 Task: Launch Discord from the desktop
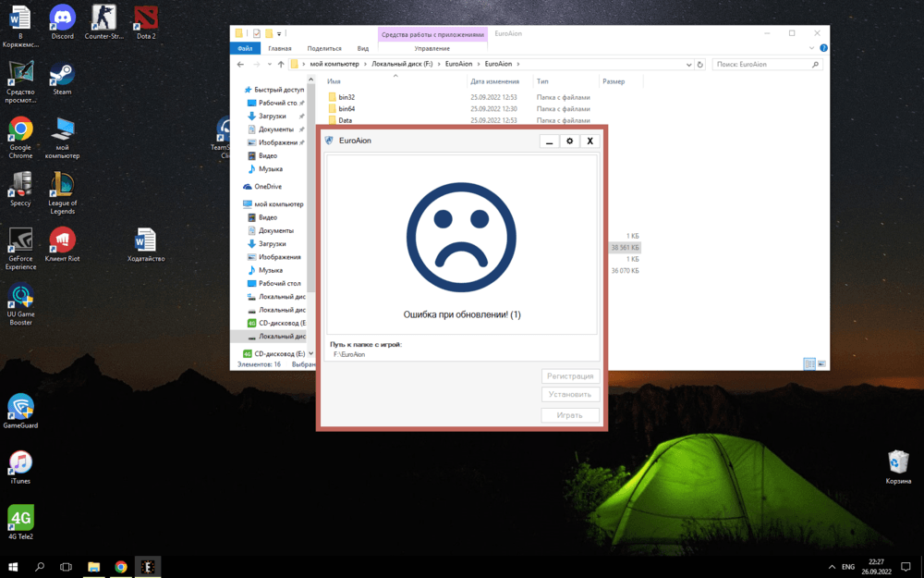62,18
